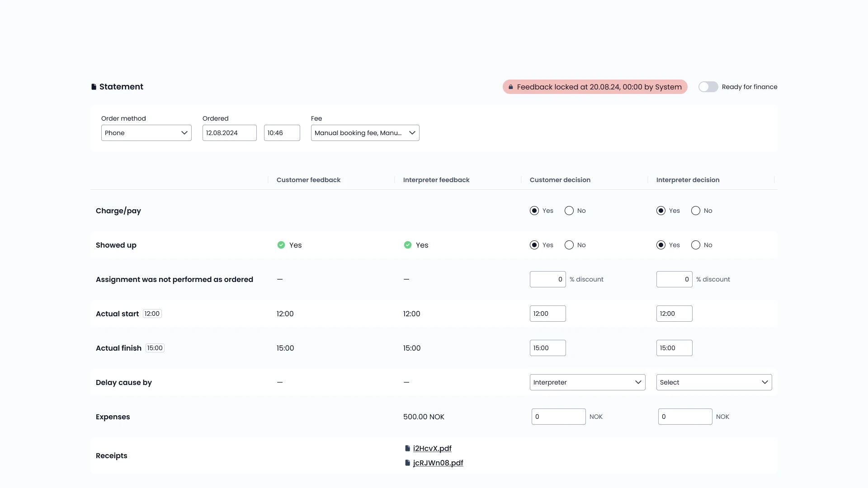Select No for Showed up customer decision
The height and width of the screenshot is (488, 868).
pos(569,245)
